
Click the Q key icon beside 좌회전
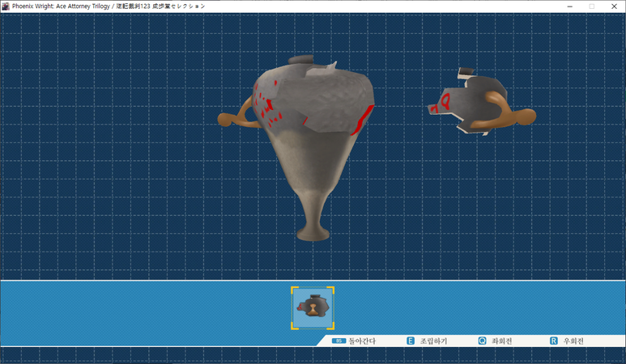[483, 341]
